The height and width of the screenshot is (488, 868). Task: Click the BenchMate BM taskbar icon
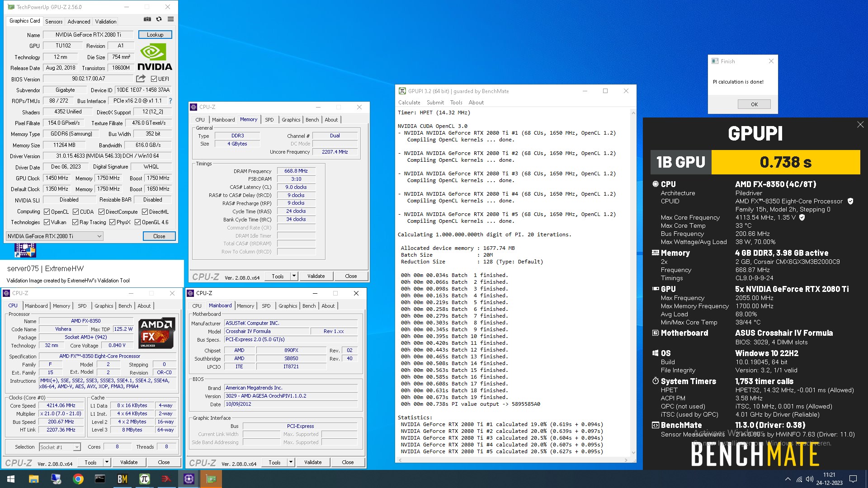click(122, 479)
